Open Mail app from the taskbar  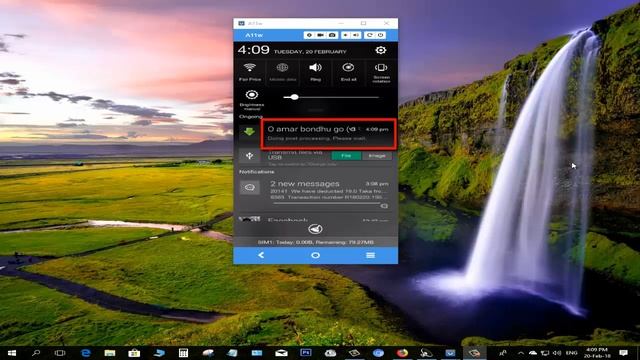[x=281, y=353]
